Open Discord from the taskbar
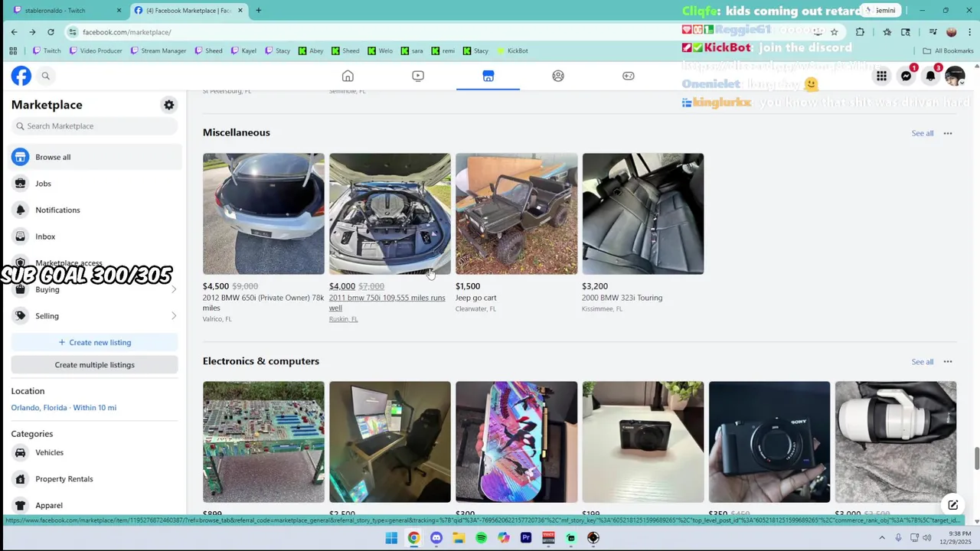Screen dimensions: 980x551 click(436, 538)
